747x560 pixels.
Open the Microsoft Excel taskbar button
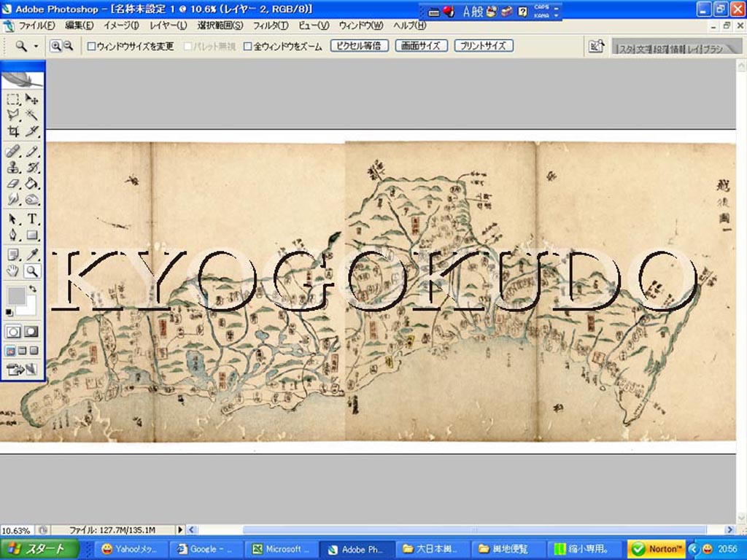pyautogui.click(x=282, y=549)
